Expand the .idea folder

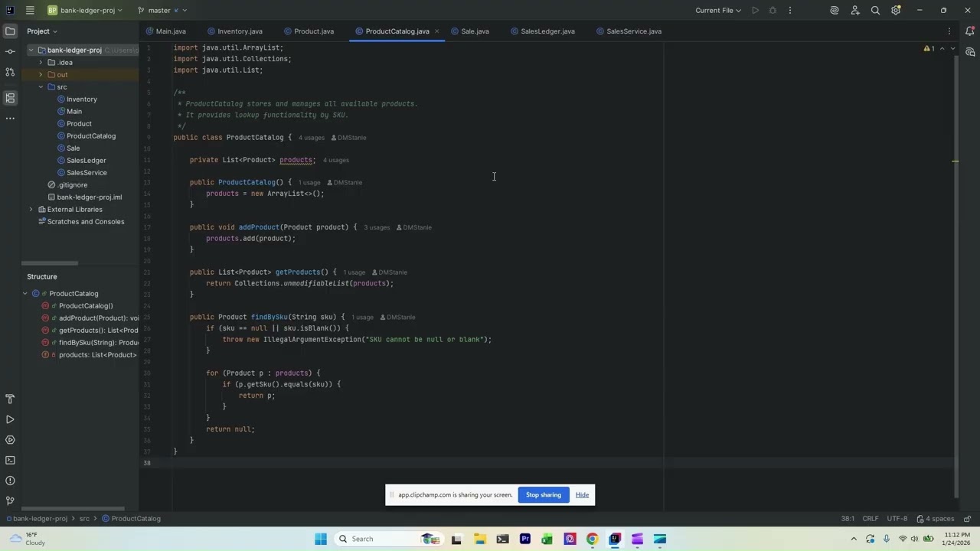(41, 62)
